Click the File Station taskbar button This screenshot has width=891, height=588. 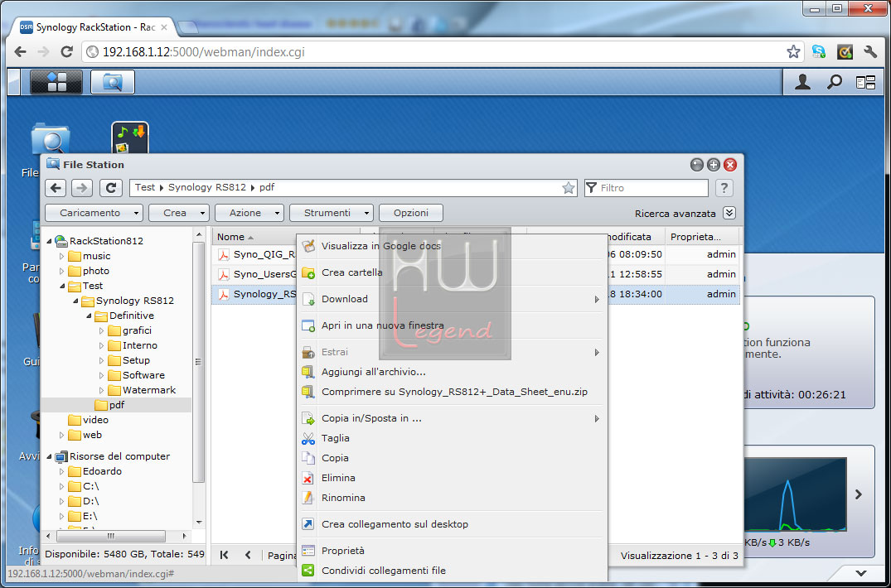click(113, 82)
